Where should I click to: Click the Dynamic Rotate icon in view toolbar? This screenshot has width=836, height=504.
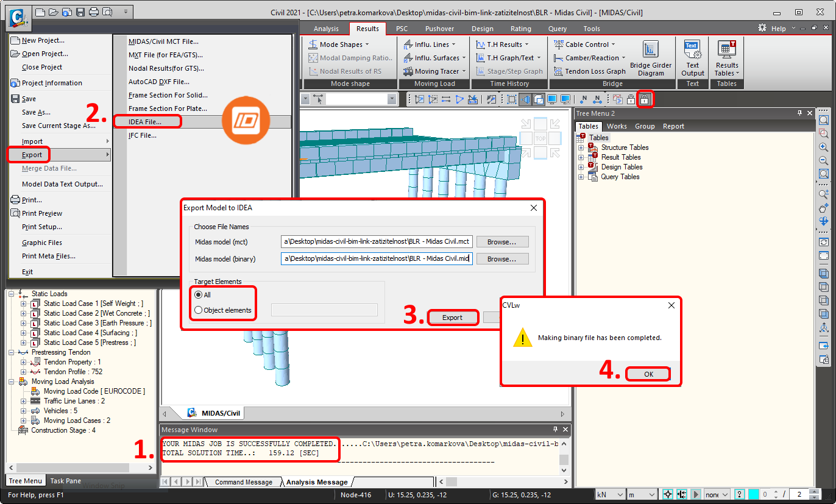(x=824, y=221)
